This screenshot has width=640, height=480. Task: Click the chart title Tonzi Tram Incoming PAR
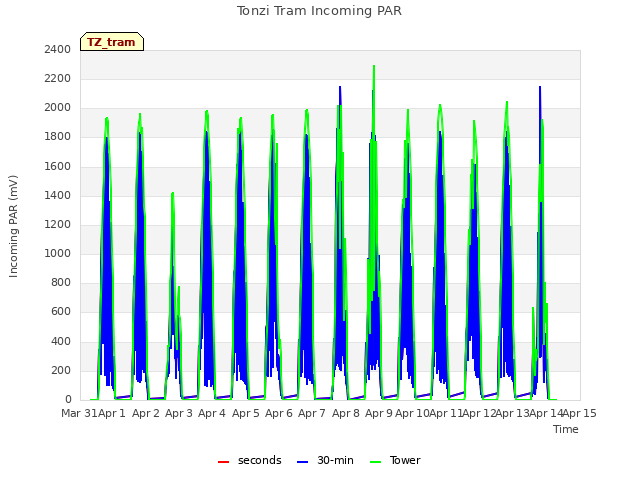pos(319,11)
